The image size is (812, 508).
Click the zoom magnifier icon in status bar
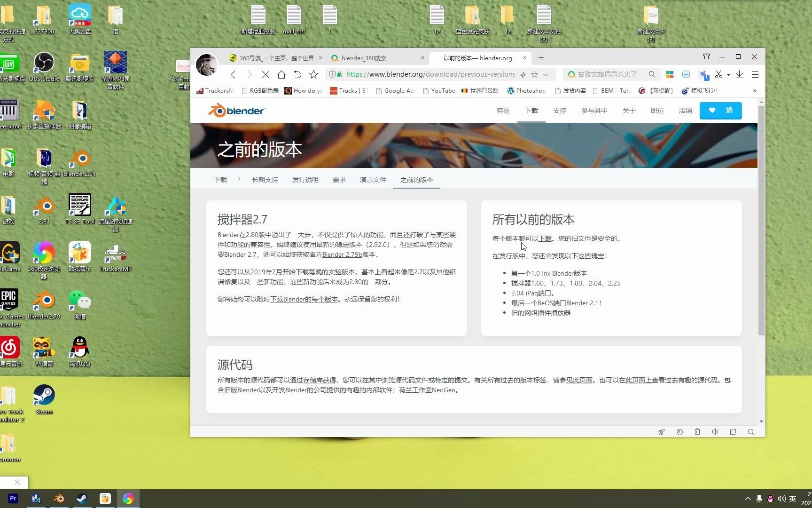[751, 432]
